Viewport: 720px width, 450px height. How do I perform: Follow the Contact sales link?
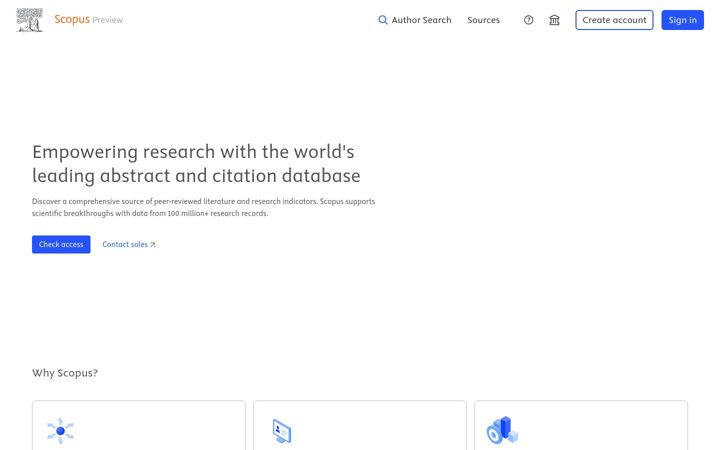click(x=129, y=244)
